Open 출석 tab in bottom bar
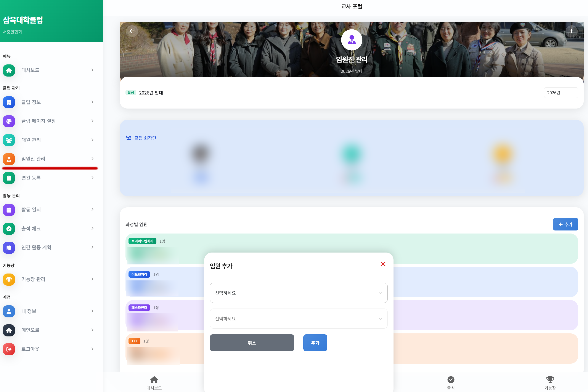This screenshot has height=392, width=588. [x=451, y=383]
